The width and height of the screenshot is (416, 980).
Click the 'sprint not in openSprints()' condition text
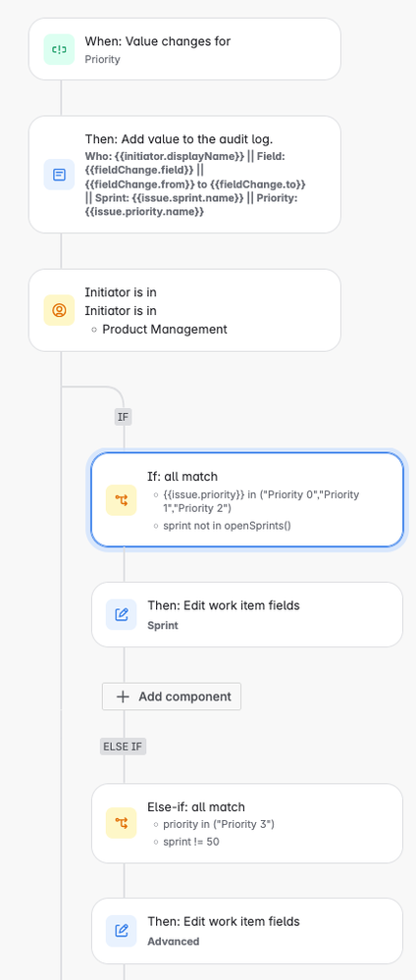[227, 525]
